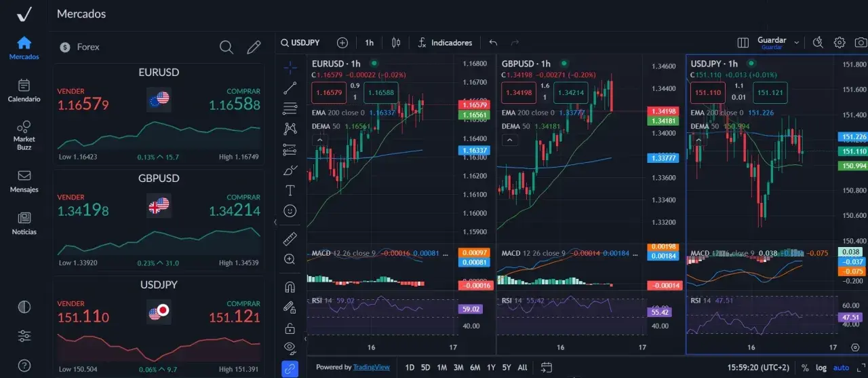The width and height of the screenshot is (868, 378).
Task: Open sidebar settings sliders icon
Action: [x=24, y=335]
